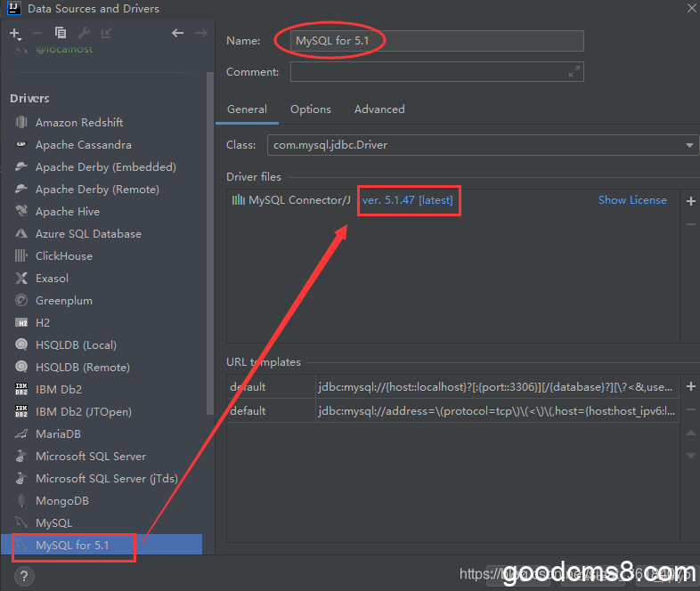The image size is (700, 591).
Task: Click the add data source plus icon
Action: click(14, 33)
